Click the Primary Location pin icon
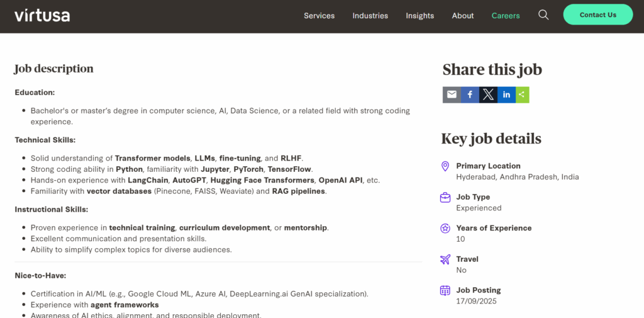Screen dimensions: 644x318 [445, 166]
